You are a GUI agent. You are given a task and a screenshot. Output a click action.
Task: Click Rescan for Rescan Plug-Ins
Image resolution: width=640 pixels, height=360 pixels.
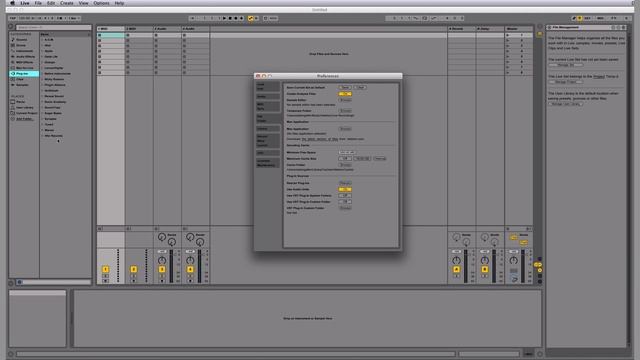click(x=345, y=183)
